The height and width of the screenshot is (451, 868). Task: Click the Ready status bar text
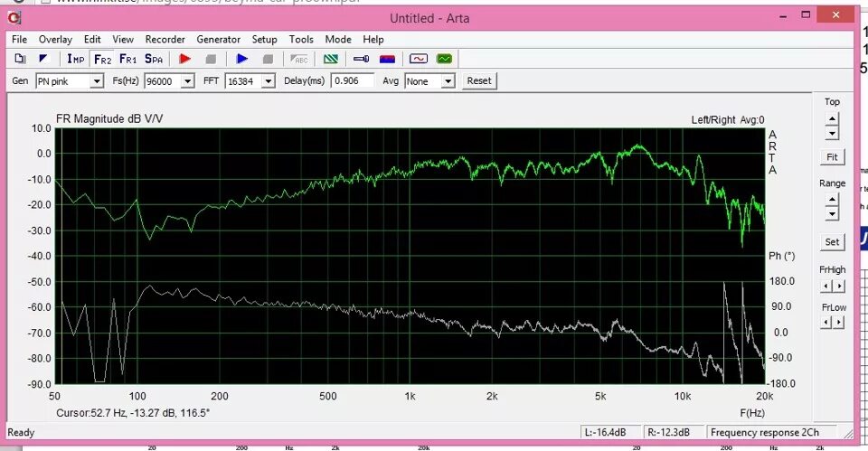[21, 433]
